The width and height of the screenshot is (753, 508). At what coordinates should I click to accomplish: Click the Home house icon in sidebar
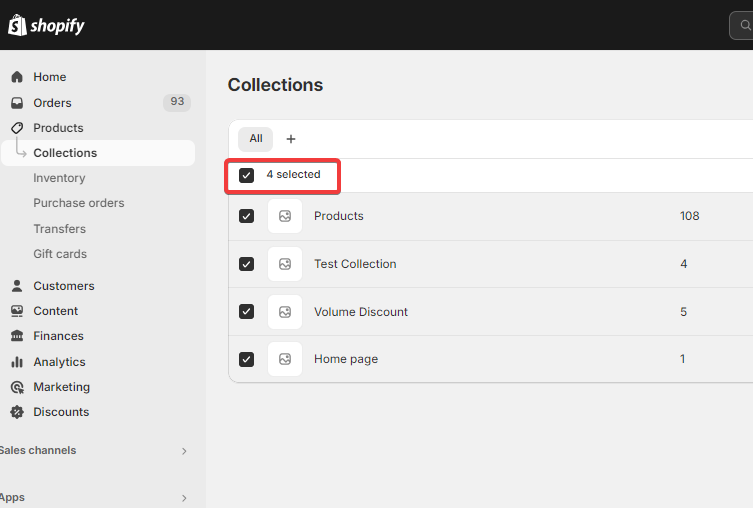[17, 77]
